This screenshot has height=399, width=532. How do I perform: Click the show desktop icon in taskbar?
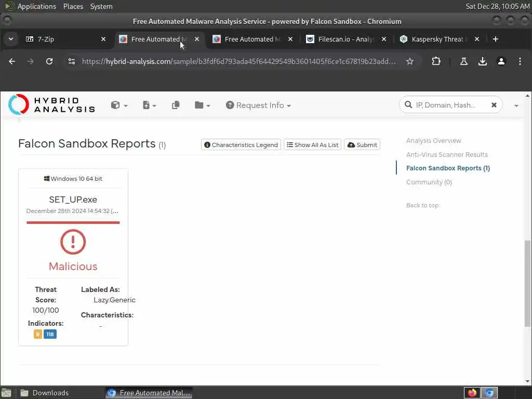point(6,393)
